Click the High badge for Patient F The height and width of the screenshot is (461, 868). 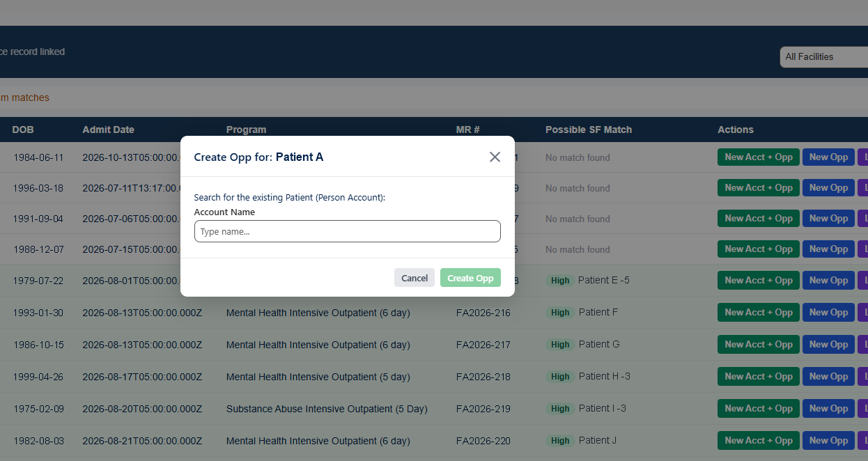[x=560, y=313]
